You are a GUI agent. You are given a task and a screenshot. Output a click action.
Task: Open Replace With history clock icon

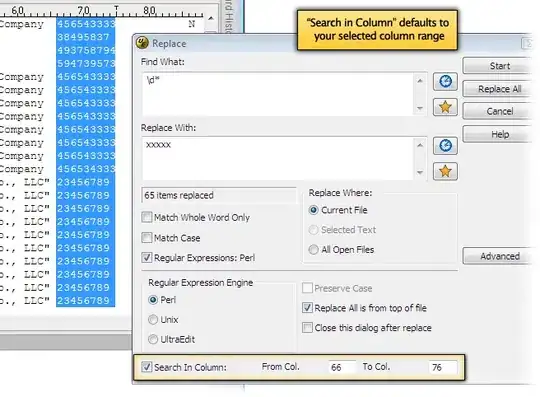(445, 146)
